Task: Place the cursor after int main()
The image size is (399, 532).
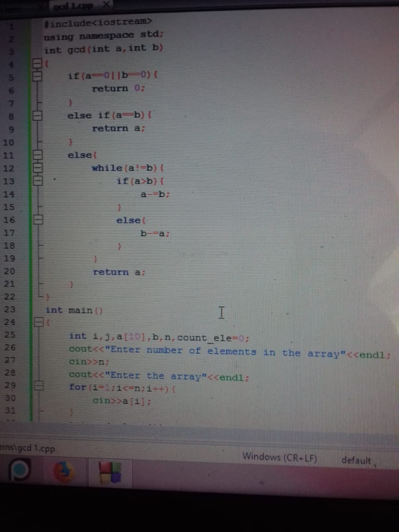Action: click(x=103, y=310)
